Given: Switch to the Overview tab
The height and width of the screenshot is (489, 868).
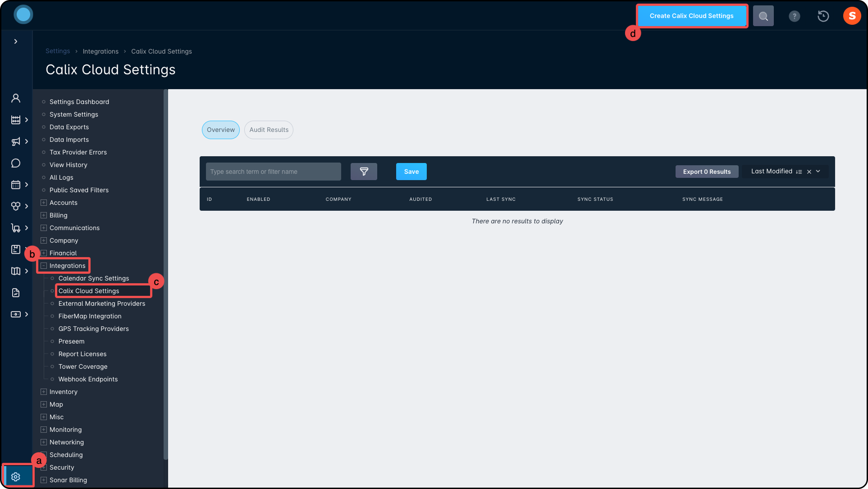Looking at the screenshot, I should pos(221,130).
